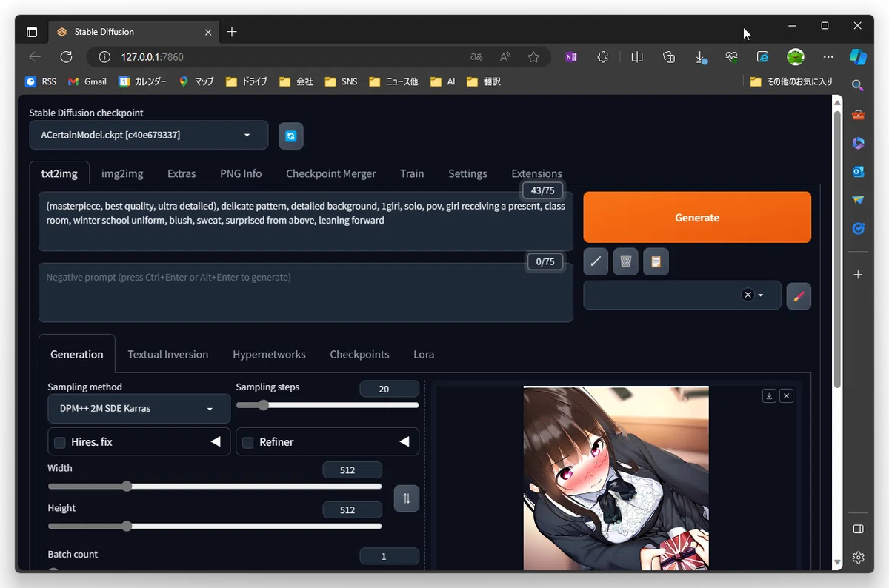The height and width of the screenshot is (588, 889).
Task: Open the その他のお気に入り bookmarks folder
Action: tap(791, 81)
